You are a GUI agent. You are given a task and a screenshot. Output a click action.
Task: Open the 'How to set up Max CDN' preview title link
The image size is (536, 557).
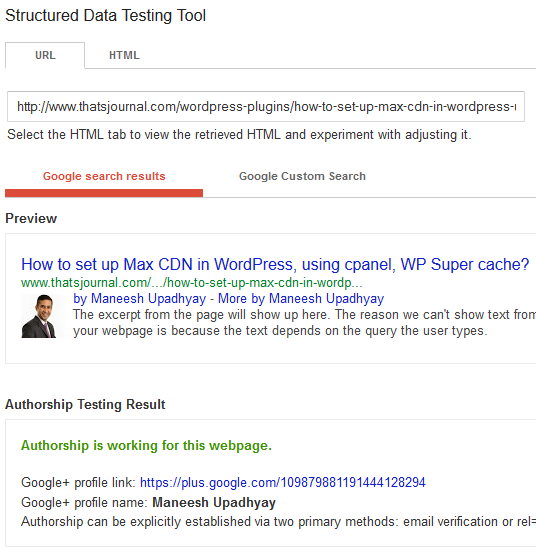(275, 264)
